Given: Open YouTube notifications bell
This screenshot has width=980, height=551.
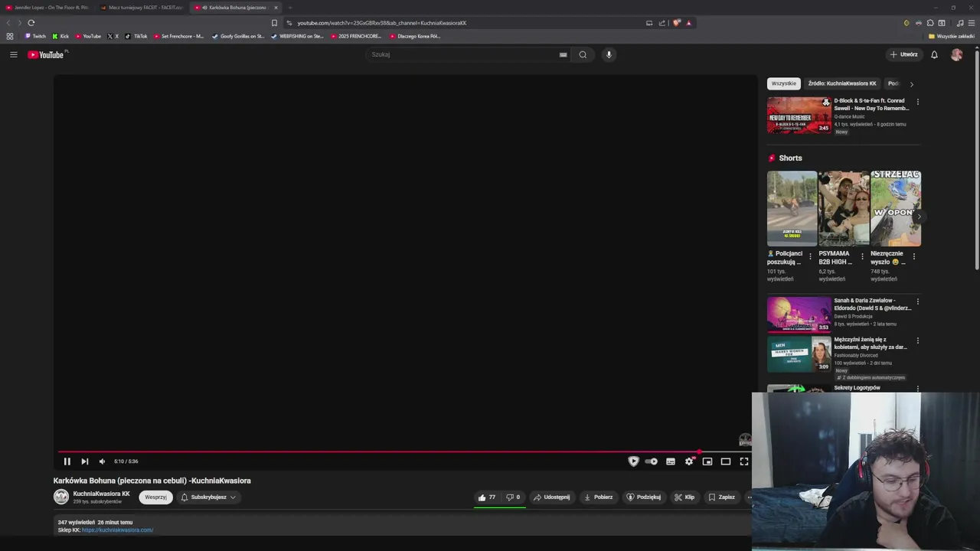Looking at the screenshot, I should [934, 54].
